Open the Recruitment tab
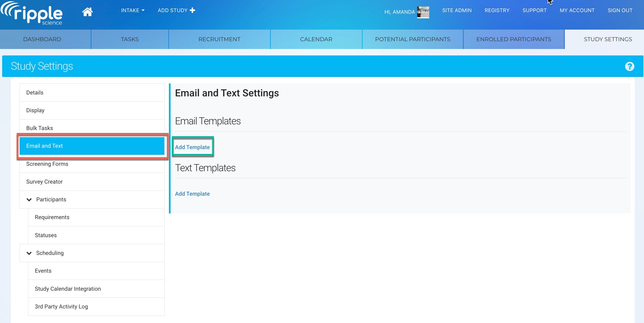Viewport: 644px width, 323px height. 219,39
